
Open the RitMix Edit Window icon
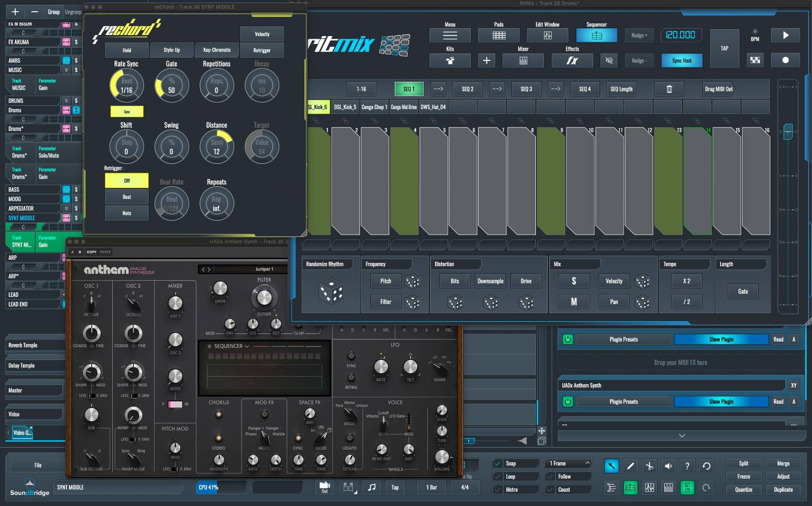coord(548,35)
